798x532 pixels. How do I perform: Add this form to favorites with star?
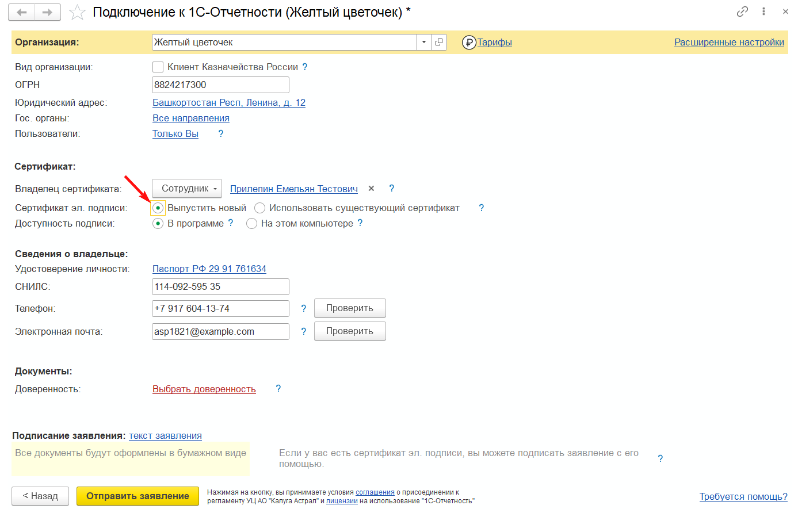coord(77,12)
